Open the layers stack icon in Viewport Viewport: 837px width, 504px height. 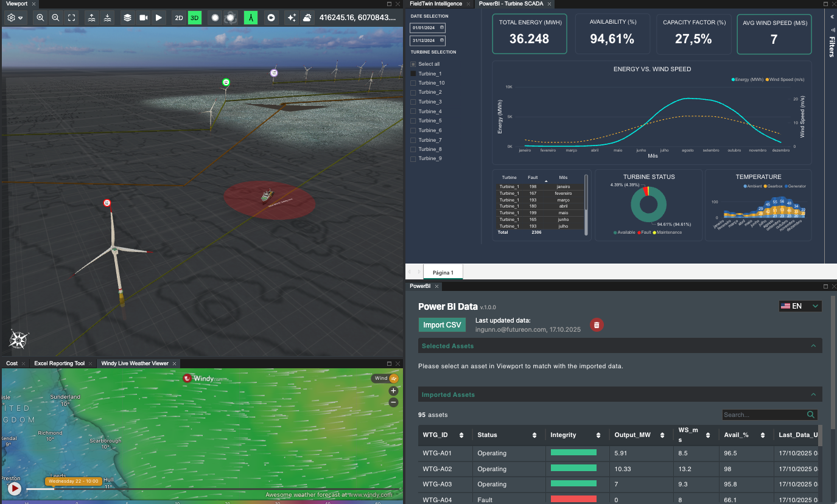[127, 18]
